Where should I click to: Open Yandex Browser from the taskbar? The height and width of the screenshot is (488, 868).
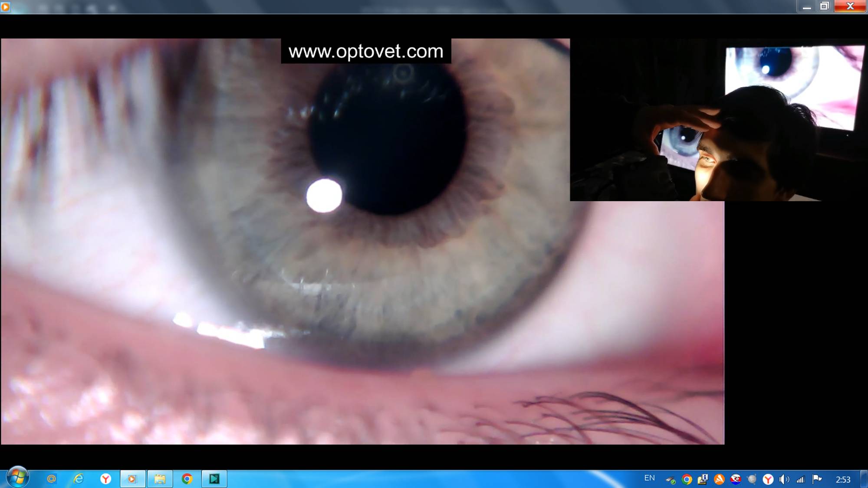(105, 479)
